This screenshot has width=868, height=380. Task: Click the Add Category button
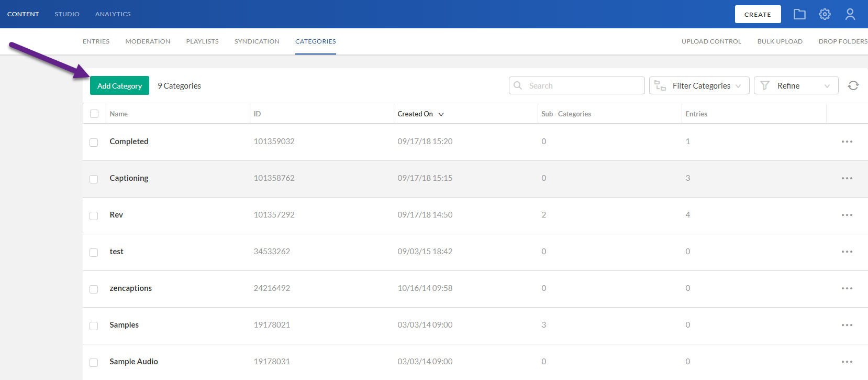click(x=119, y=85)
